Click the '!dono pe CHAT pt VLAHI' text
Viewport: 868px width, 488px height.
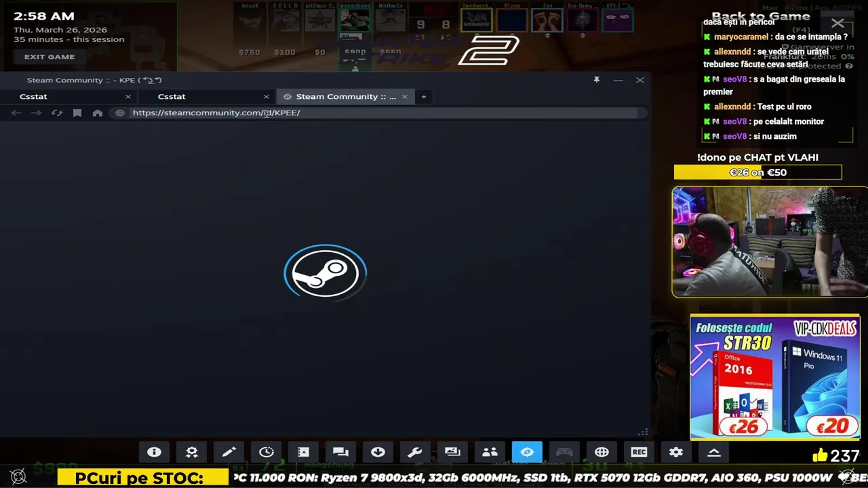(x=757, y=157)
